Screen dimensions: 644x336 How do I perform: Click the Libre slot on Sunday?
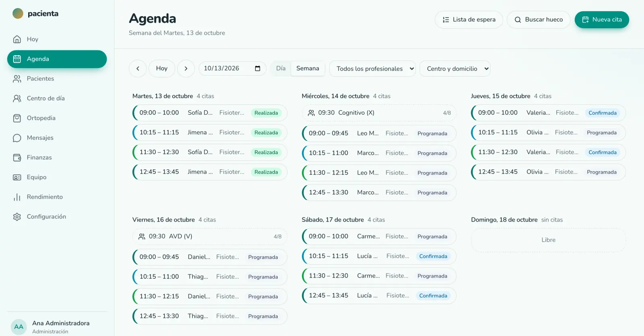coord(549,240)
